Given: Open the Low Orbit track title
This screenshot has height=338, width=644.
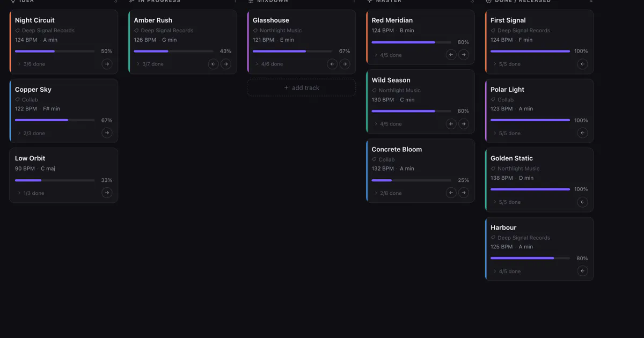Looking at the screenshot, I should (x=30, y=158).
